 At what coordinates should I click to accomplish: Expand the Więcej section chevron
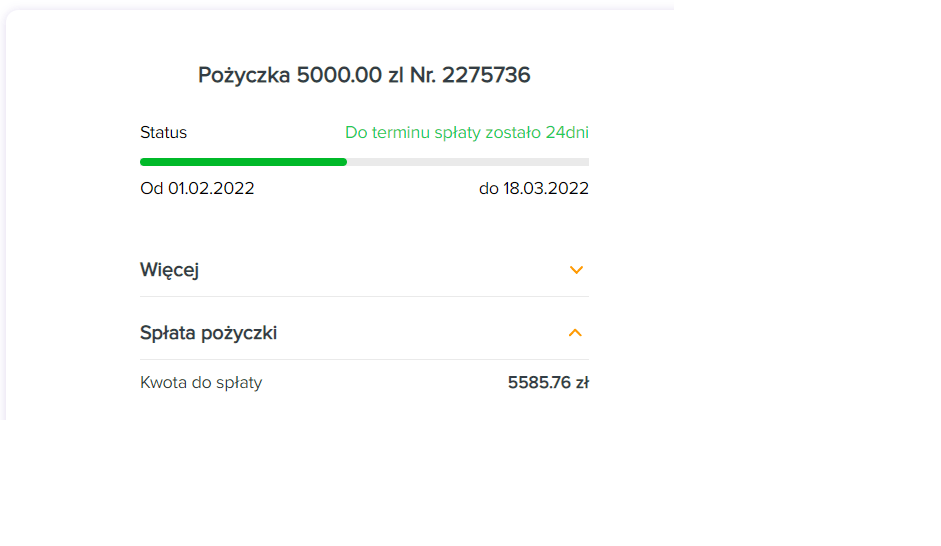click(576, 270)
